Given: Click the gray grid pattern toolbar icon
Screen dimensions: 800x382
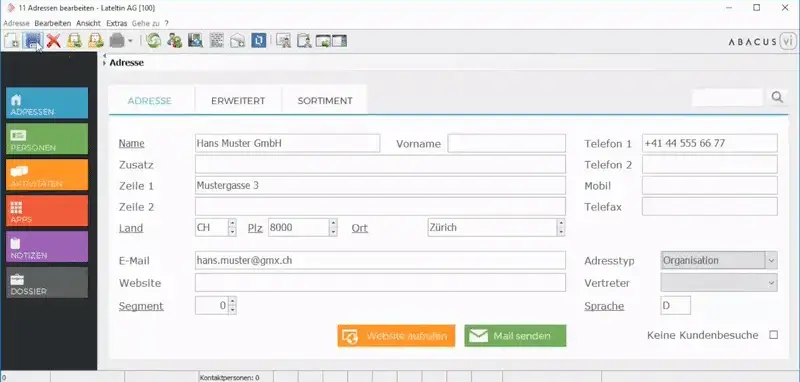Looking at the screenshot, I should coord(217,41).
